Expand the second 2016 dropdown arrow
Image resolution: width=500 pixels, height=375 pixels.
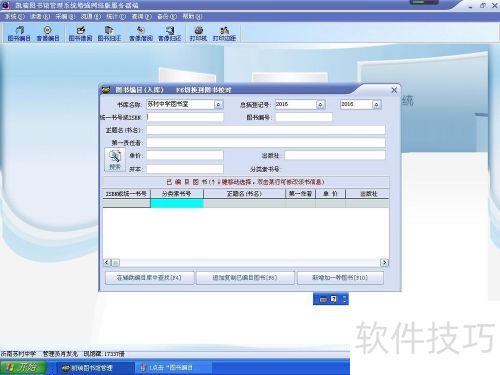coord(376,105)
